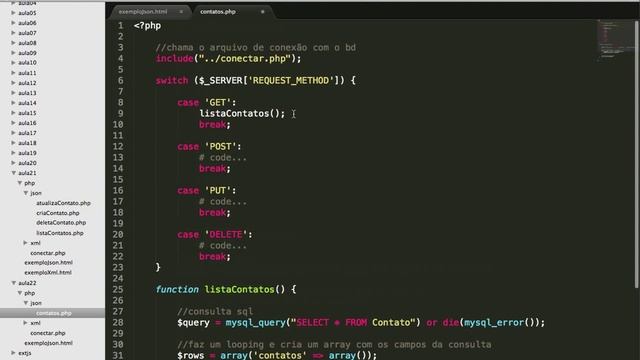Open criaContato.php in the sidebar
This screenshot has height=360, width=640.
(58, 213)
